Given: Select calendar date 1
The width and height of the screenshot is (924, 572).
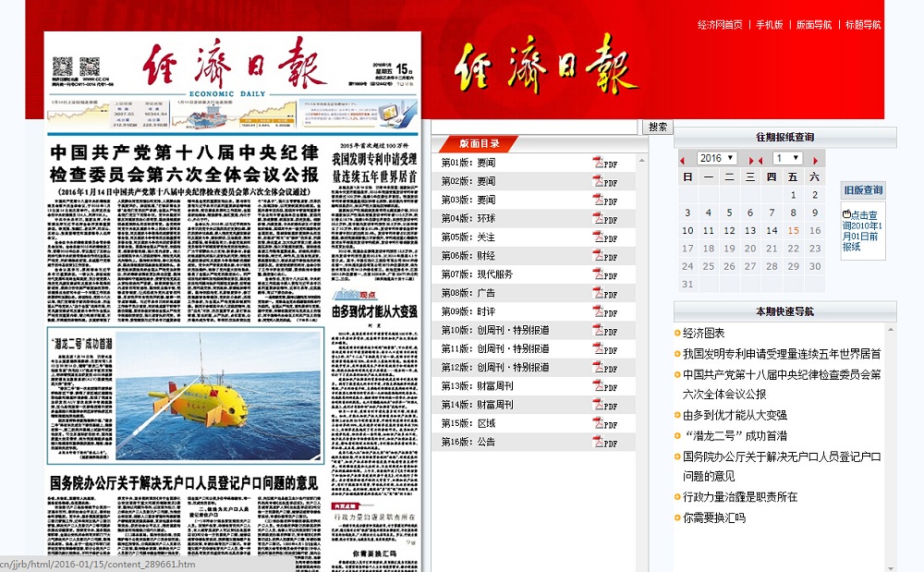Looking at the screenshot, I should coord(793,195).
